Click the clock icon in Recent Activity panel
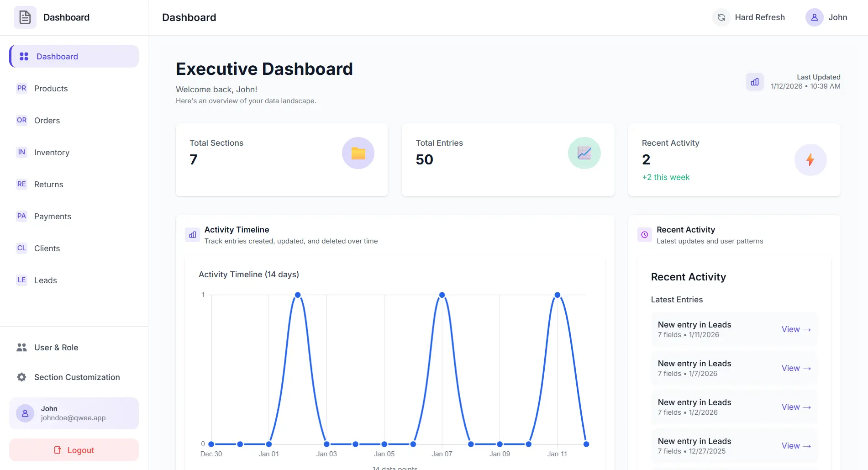868x470 pixels. click(644, 234)
